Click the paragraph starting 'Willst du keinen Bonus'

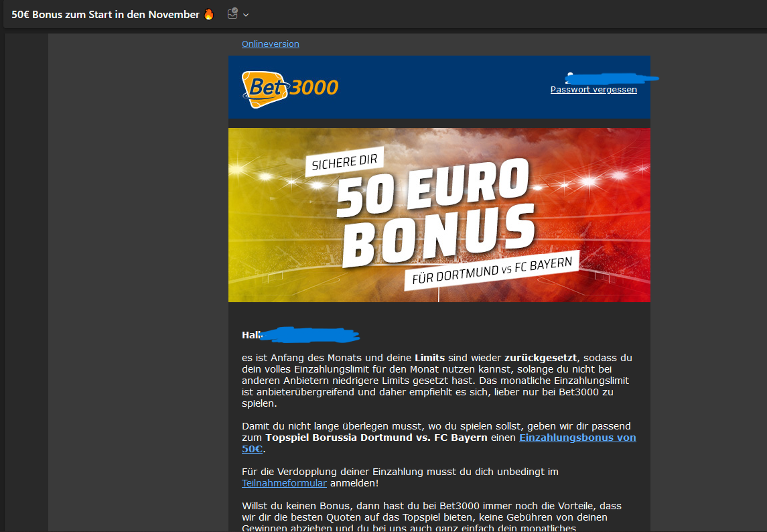click(432, 517)
